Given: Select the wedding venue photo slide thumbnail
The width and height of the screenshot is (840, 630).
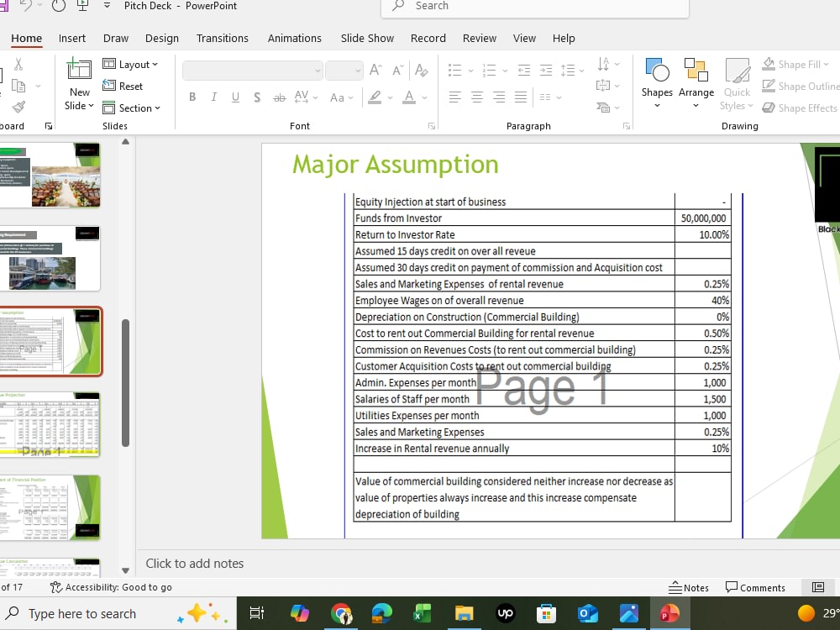Looking at the screenshot, I should [50, 176].
